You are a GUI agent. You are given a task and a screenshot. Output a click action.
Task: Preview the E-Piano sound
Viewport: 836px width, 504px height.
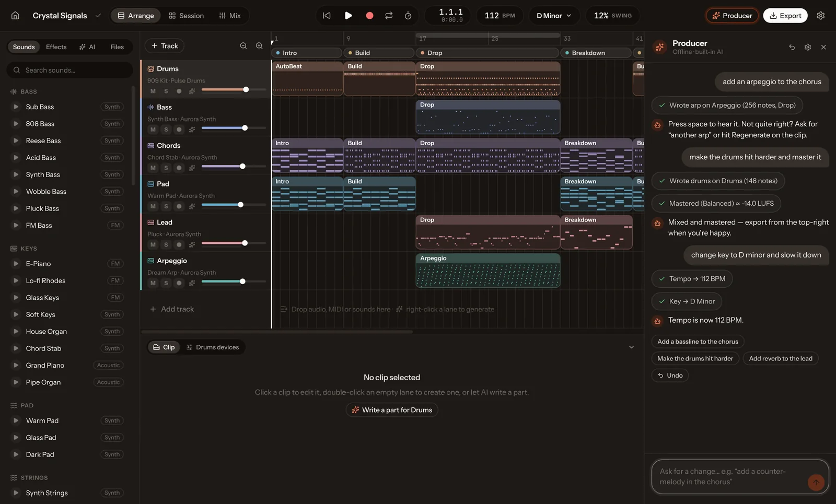click(x=16, y=264)
